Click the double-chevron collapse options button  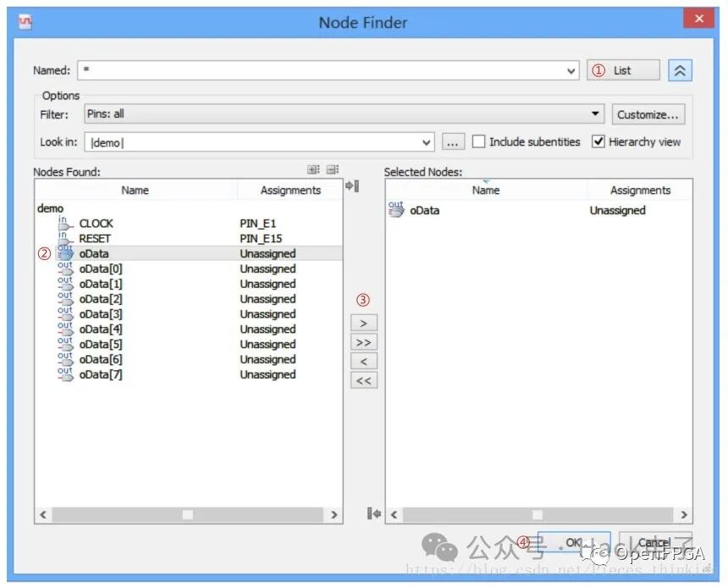pos(680,70)
